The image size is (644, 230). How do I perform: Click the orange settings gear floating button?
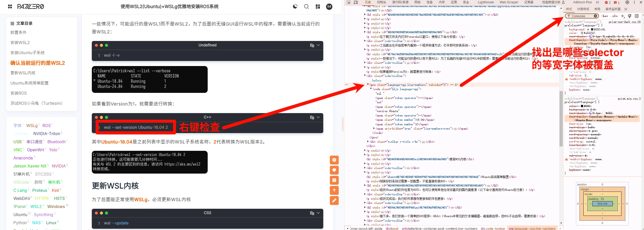coord(334,160)
